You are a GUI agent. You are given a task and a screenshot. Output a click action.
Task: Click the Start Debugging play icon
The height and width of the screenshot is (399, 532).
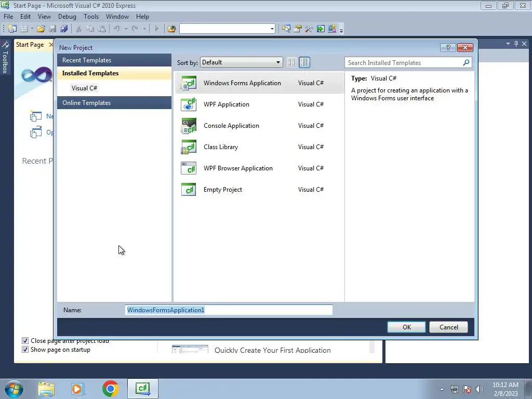tap(156, 29)
